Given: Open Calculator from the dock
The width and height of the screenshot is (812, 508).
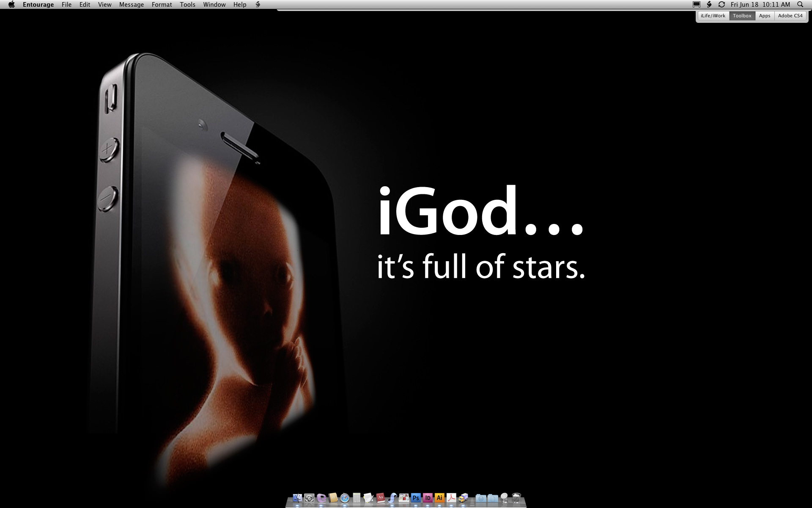Looking at the screenshot, I should click(357, 498).
